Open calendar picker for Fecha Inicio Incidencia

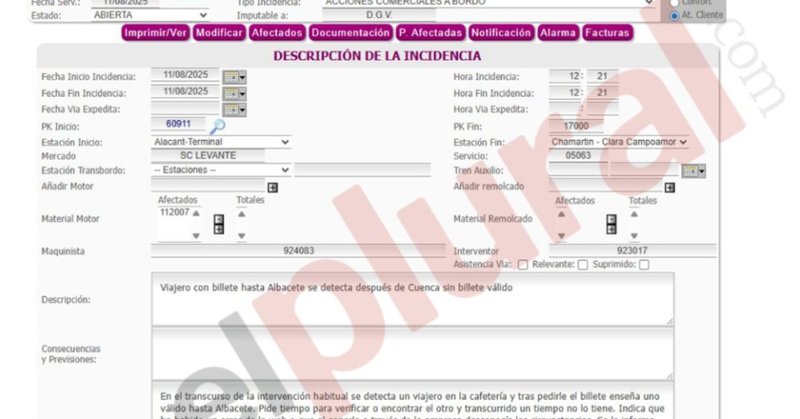(235, 78)
